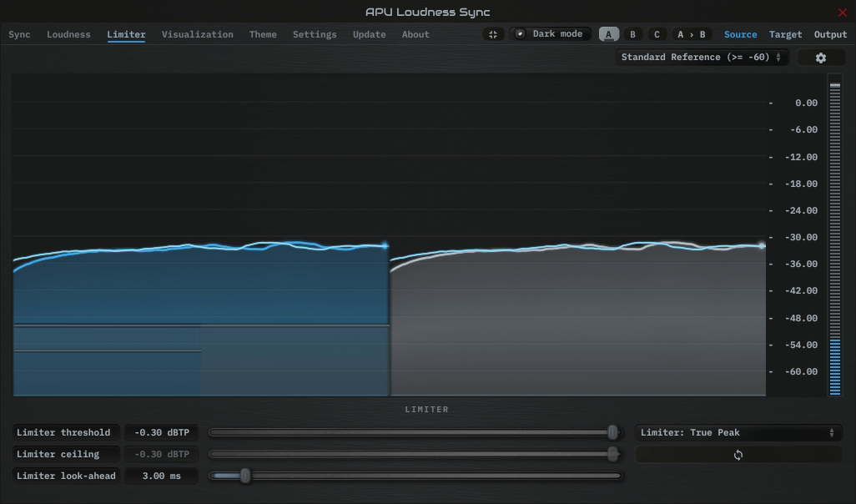Click the -30.00 scale label

(801, 238)
